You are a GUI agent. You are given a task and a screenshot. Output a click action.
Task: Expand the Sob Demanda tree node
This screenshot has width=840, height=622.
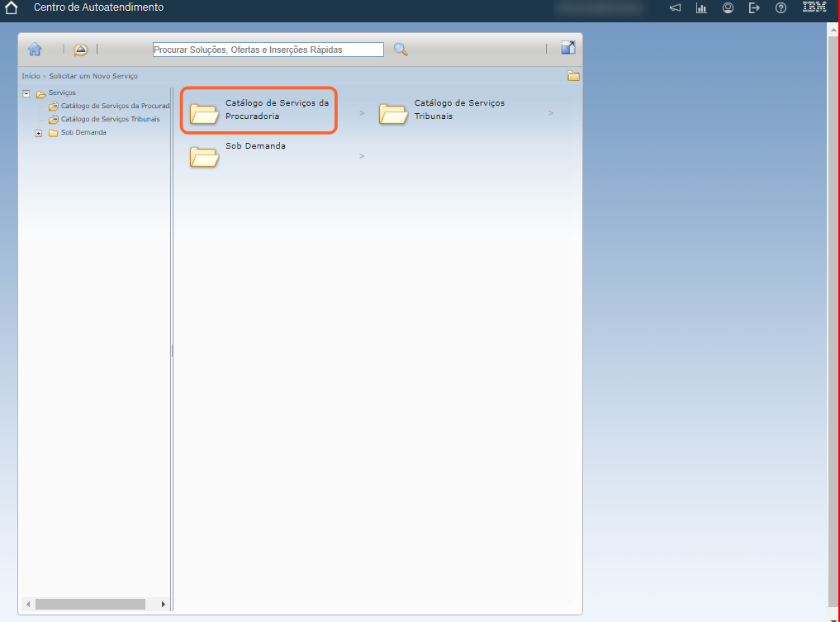(39, 133)
